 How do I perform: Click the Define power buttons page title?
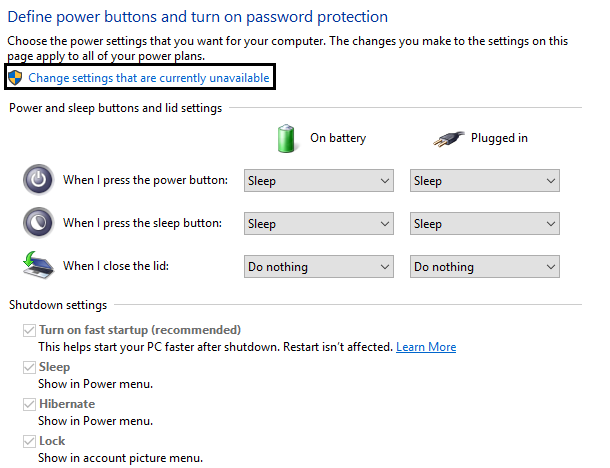click(197, 17)
